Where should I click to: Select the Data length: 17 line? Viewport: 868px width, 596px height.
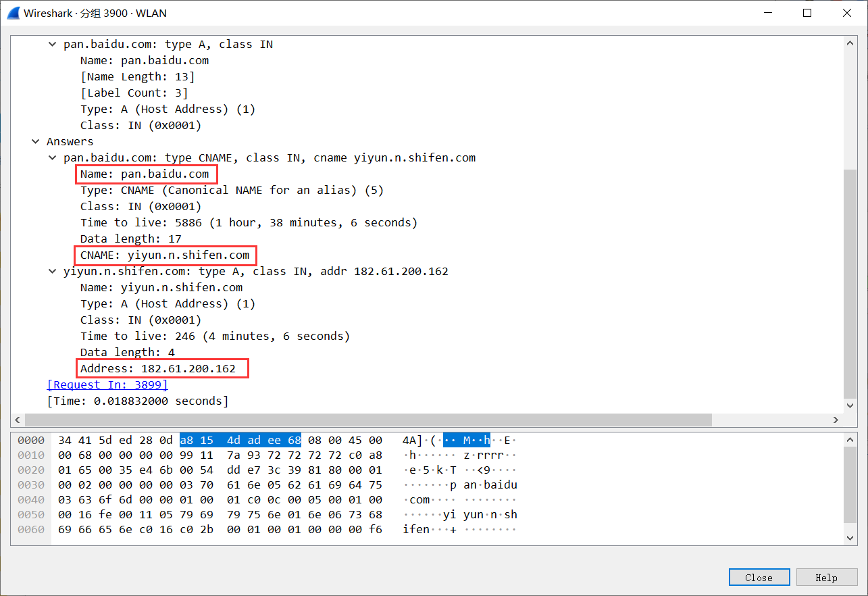(130, 239)
